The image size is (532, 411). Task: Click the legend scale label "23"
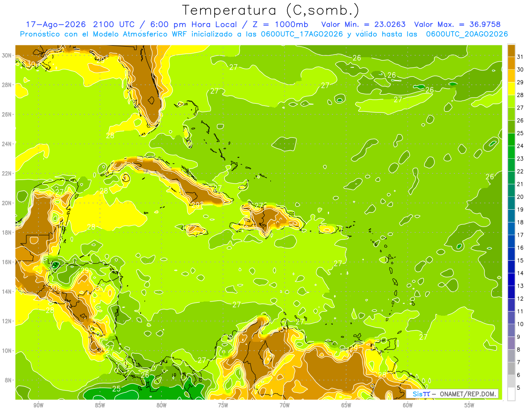[x=520, y=158]
